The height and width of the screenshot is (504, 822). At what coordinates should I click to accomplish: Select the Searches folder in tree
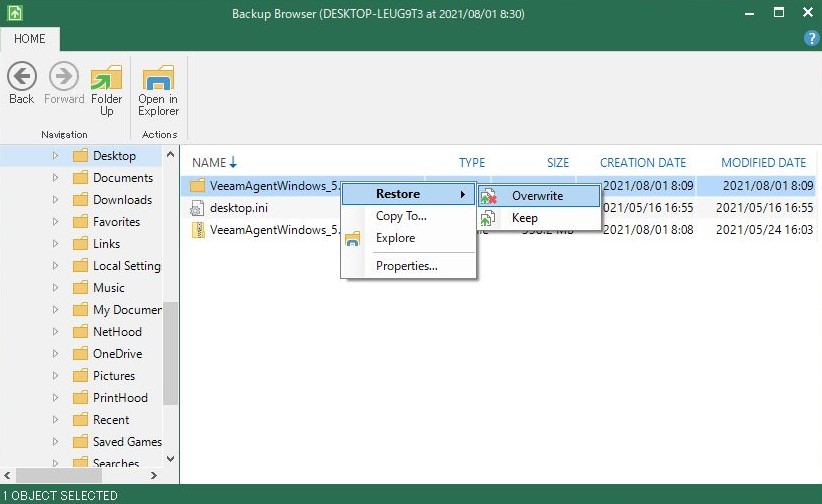tap(116, 463)
